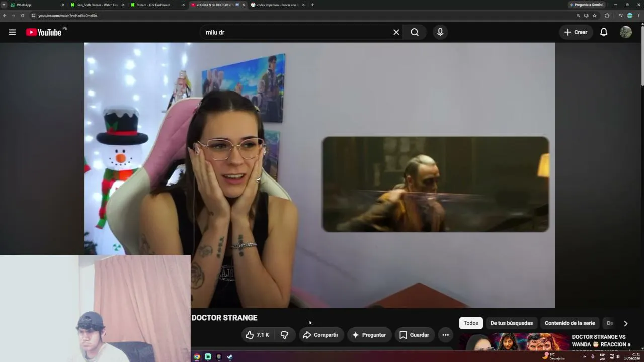
Task: Run search with the magnifier button
Action: point(415,32)
